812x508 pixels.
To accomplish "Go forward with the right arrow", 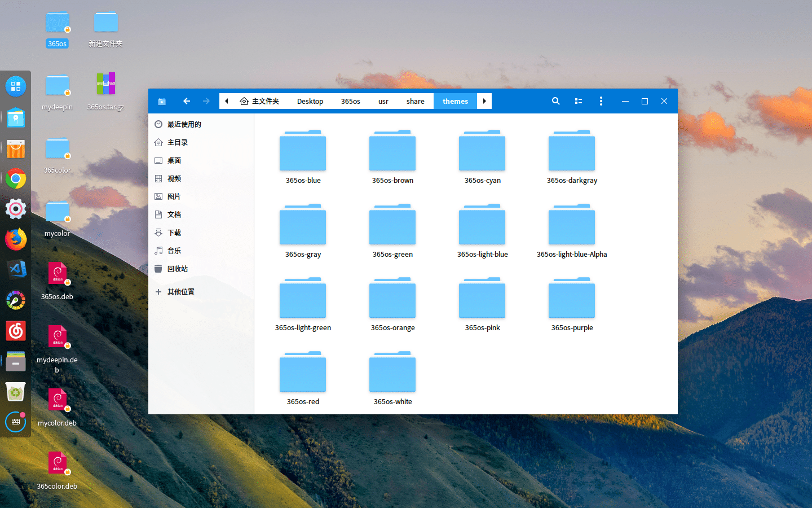I will point(206,101).
